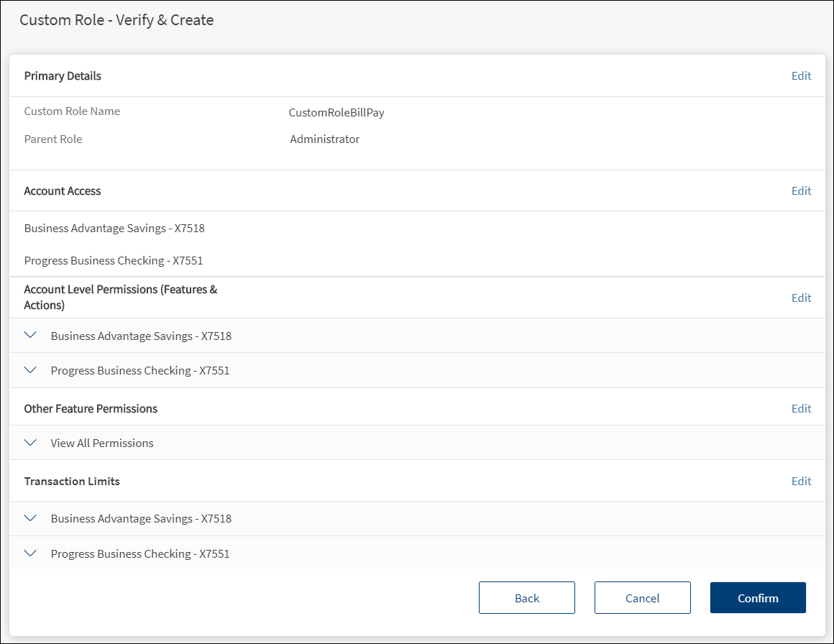Expand the Checking X7551 chevron under Transaction Limits
Viewport: 834px width, 644px height.
pos(30,554)
